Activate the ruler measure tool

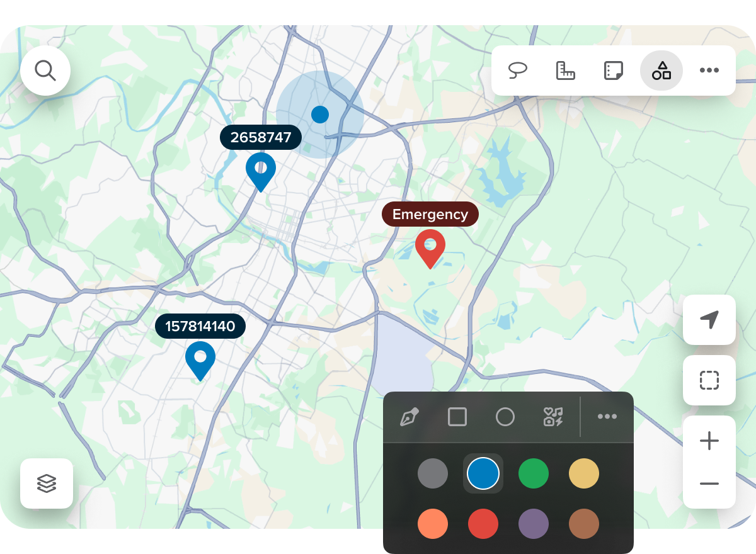(566, 71)
